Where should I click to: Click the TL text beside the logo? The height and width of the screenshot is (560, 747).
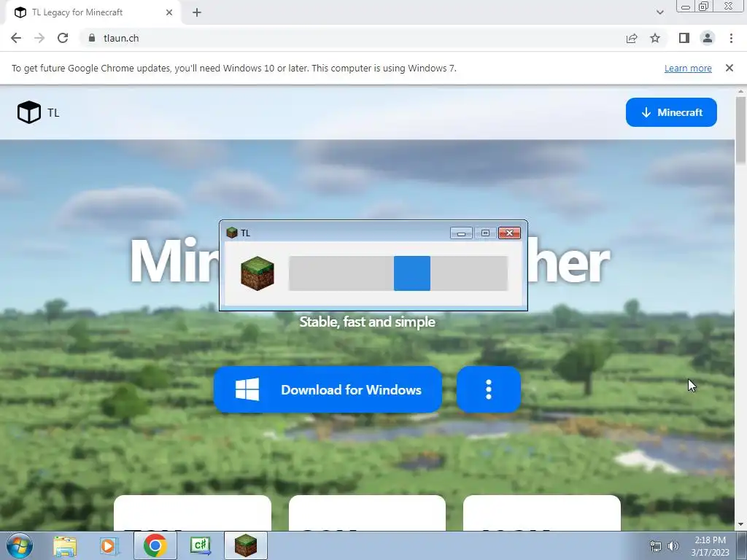53,113
